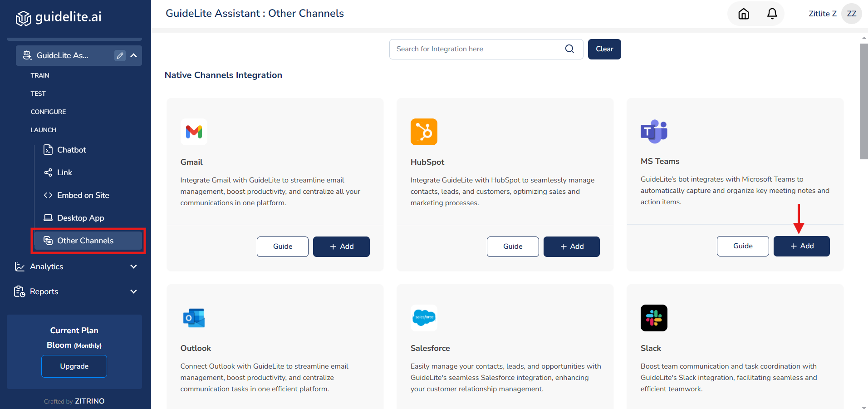Expand the Analytics section chevron

(134, 266)
